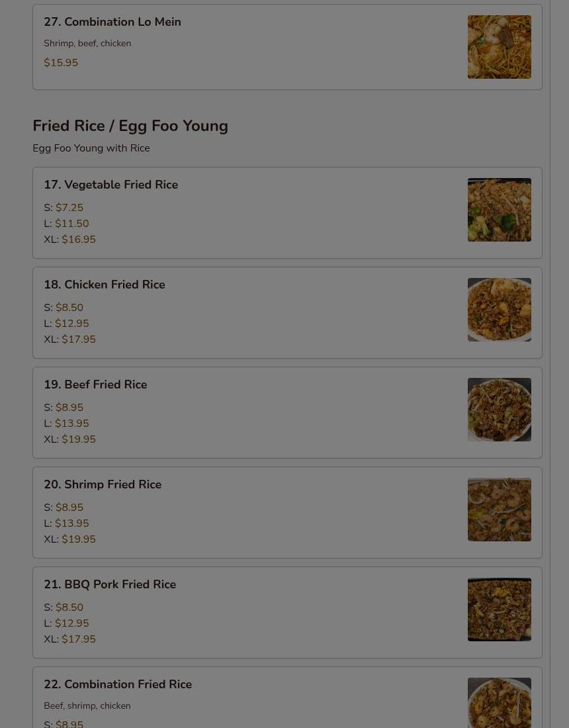Open the Shrimp Fried Rice photo
569x728 pixels.
pyautogui.click(x=499, y=510)
